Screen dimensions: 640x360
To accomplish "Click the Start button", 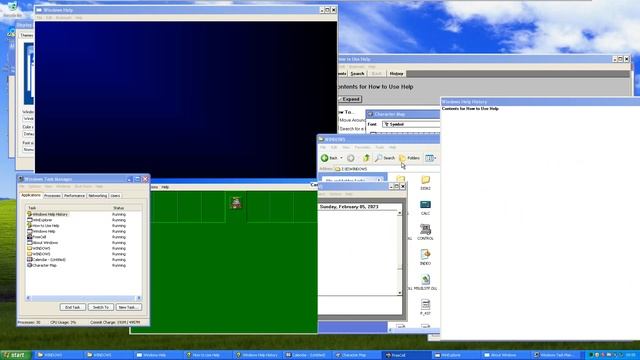I will tap(16, 355).
